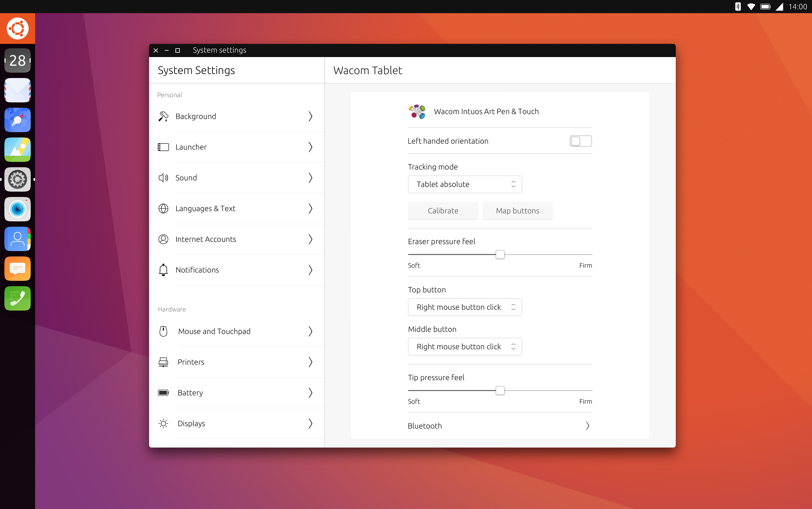
Task: Click the Hardware section header
Action: pos(172,309)
